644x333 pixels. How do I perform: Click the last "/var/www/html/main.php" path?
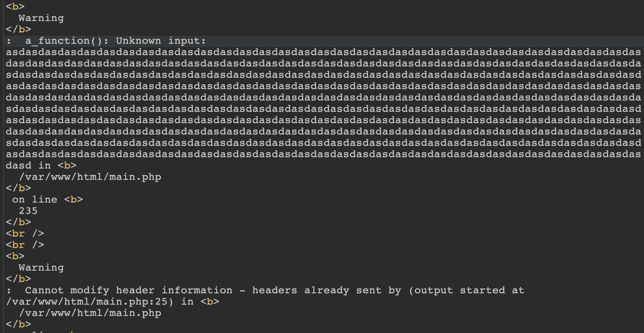[90, 313]
